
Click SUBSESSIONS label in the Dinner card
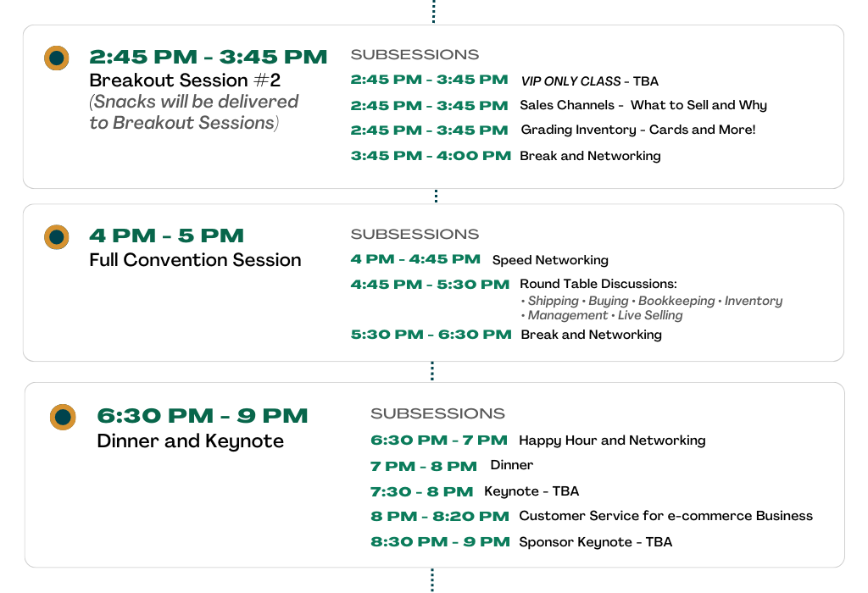(437, 413)
